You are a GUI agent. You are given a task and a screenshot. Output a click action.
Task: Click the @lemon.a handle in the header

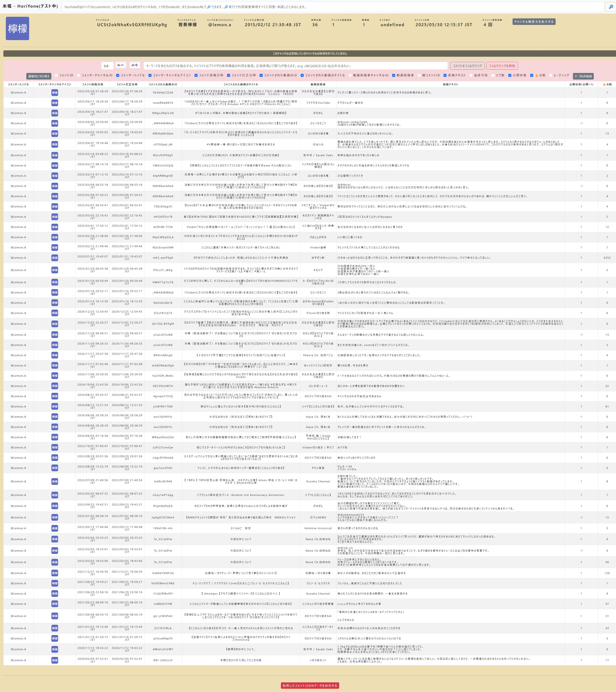tap(220, 25)
